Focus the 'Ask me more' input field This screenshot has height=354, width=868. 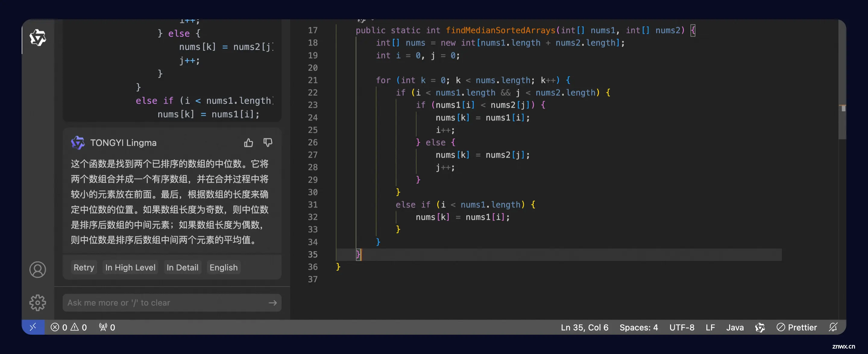(172, 303)
